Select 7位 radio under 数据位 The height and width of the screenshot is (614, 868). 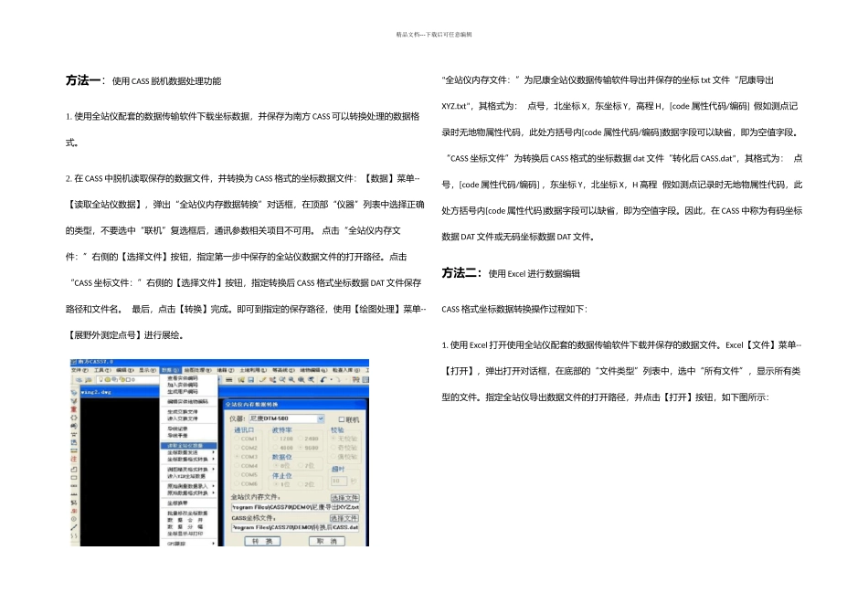(301, 465)
